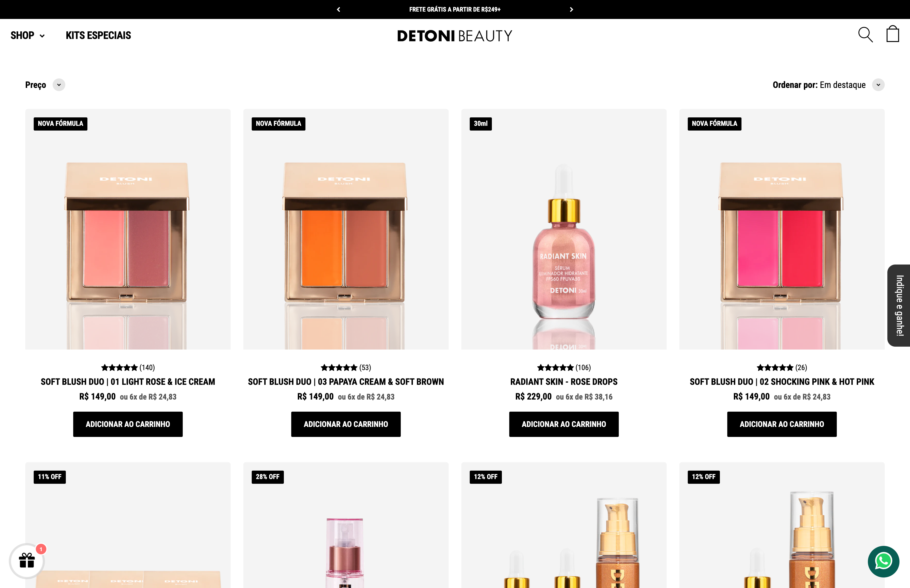This screenshot has width=910, height=588.
Task: Open the 28% OFF product image
Action: pyautogui.click(x=345, y=525)
